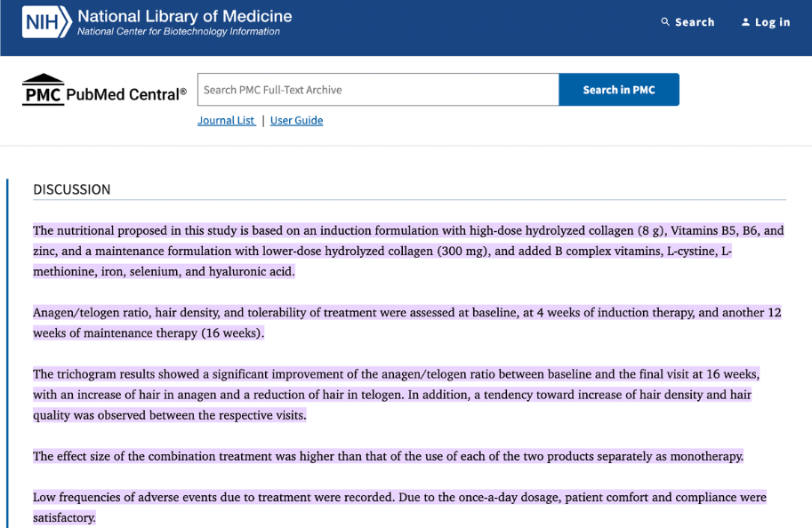Screen dimensions: 812x528
Task: Click National Center for Biotechnology Information text
Action: (179, 32)
